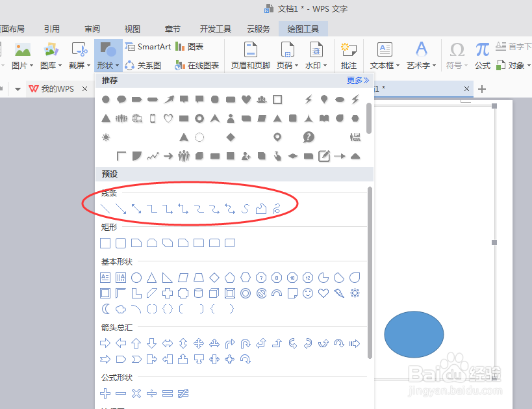
Task: Select the blue ellipse in the document
Action: click(x=414, y=334)
